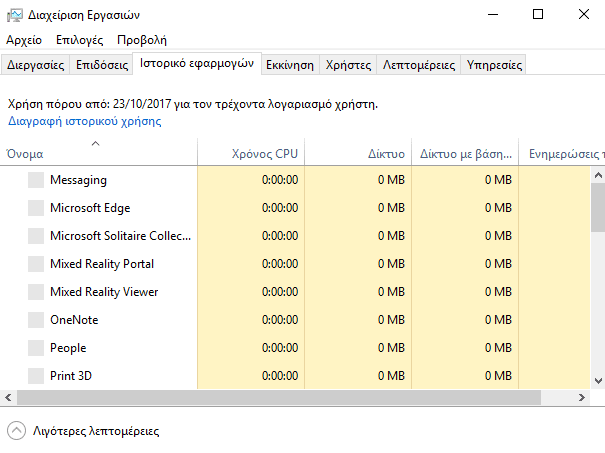Image resolution: width=605 pixels, height=453 pixels.
Task: Click metered network 0 MB for Mixed Reality Portal
Action: click(x=498, y=264)
